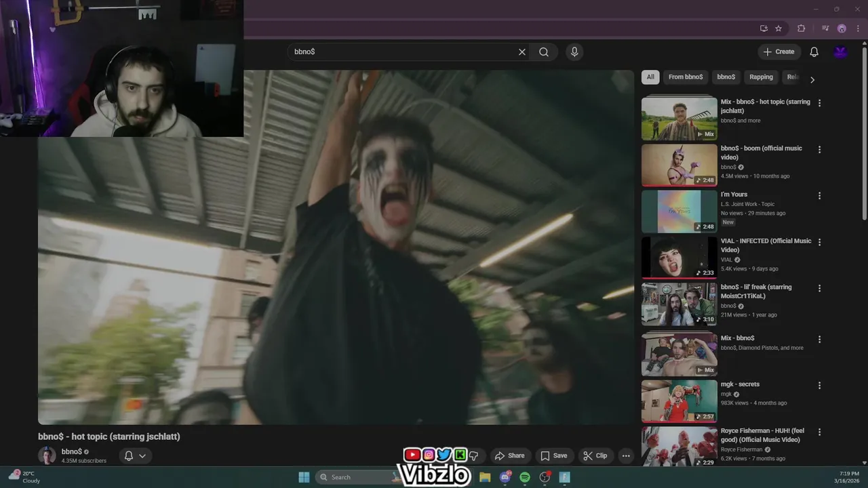
Task: Open the weather widget showing Cloudy
Action: coord(24,477)
